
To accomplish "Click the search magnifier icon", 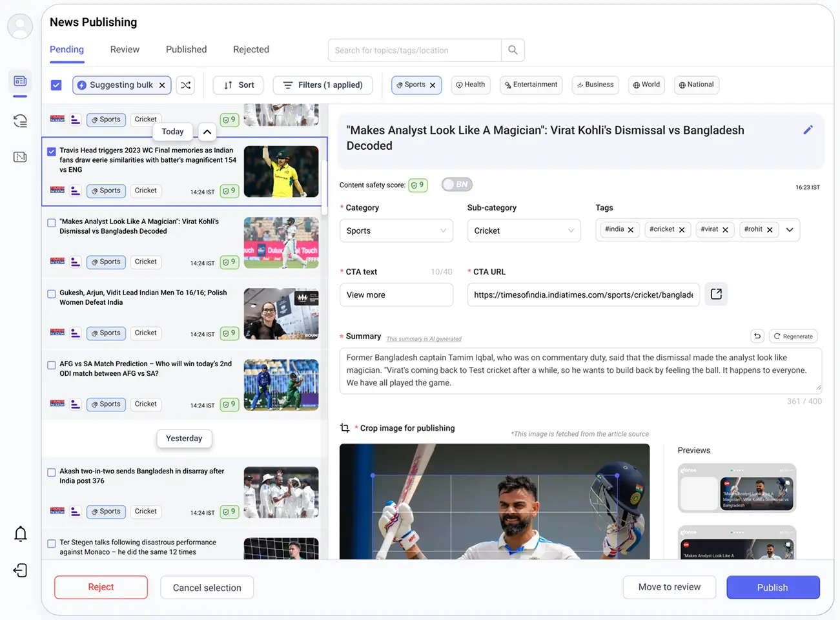I will point(513,50).
